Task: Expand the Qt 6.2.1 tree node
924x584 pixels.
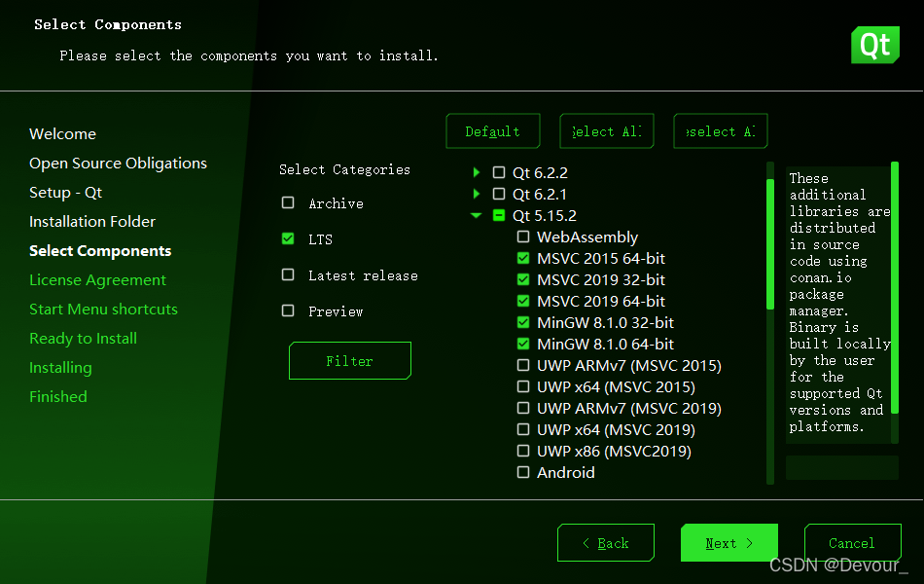Action: click(x=477, y=194)
